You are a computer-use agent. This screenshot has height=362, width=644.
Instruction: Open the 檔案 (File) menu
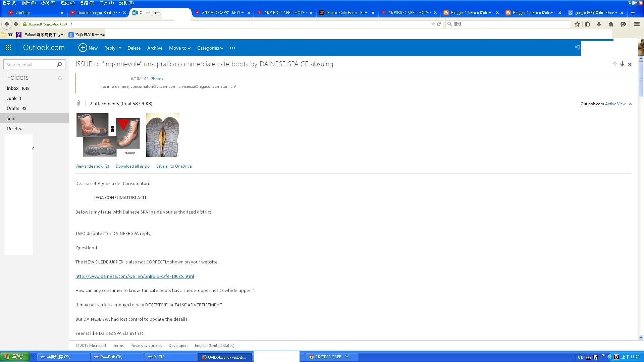point(9,3)
